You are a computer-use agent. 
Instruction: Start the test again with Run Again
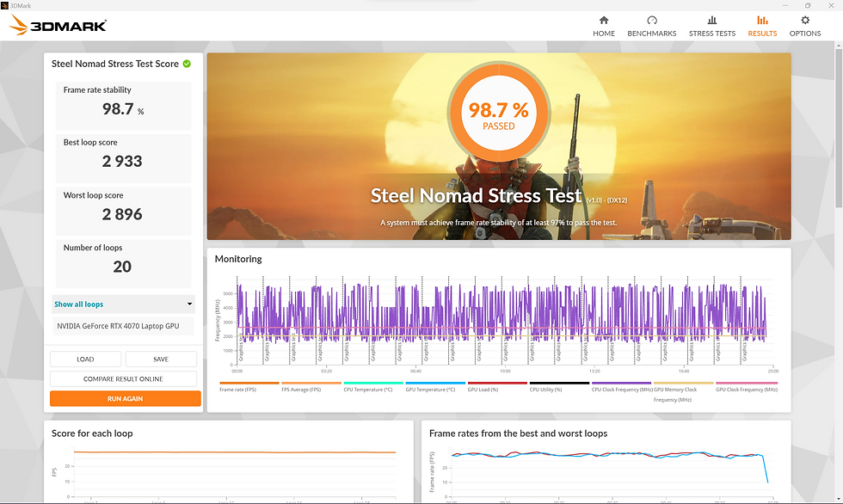[126, 399]
